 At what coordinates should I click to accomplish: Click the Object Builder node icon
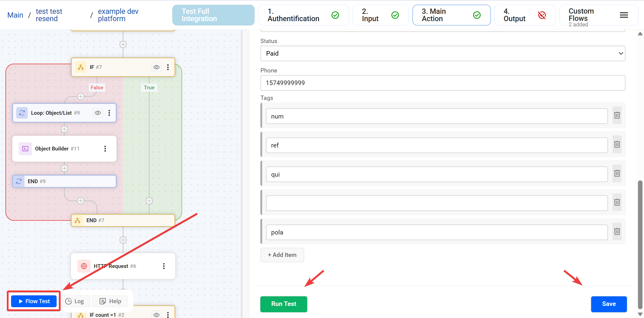(x=25, y=149)
